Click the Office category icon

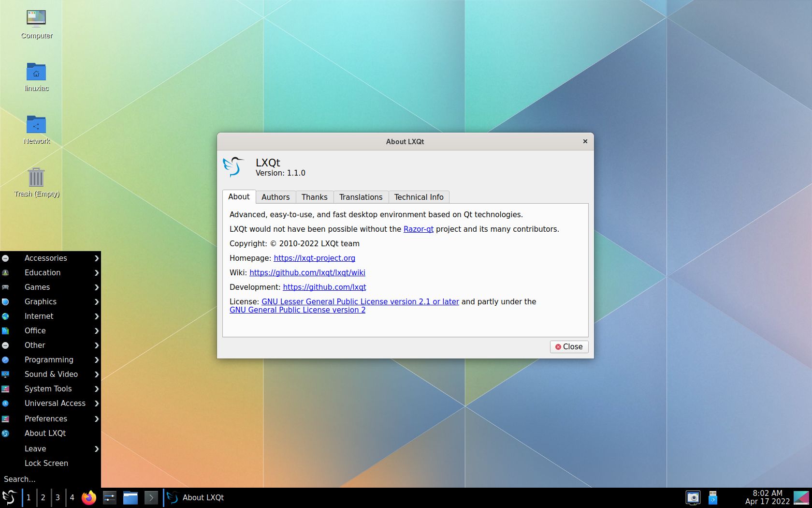click(x=5, y=331)
